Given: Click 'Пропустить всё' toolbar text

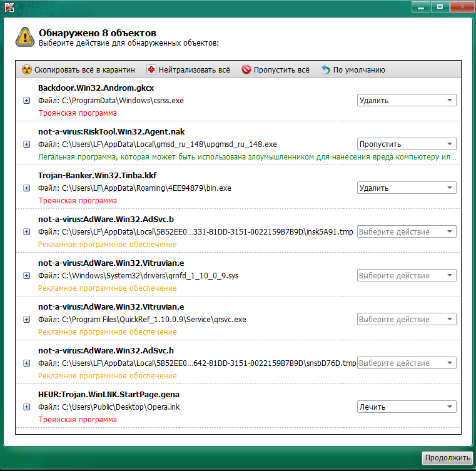Looking at the screenshot, I should pos(281,70).
